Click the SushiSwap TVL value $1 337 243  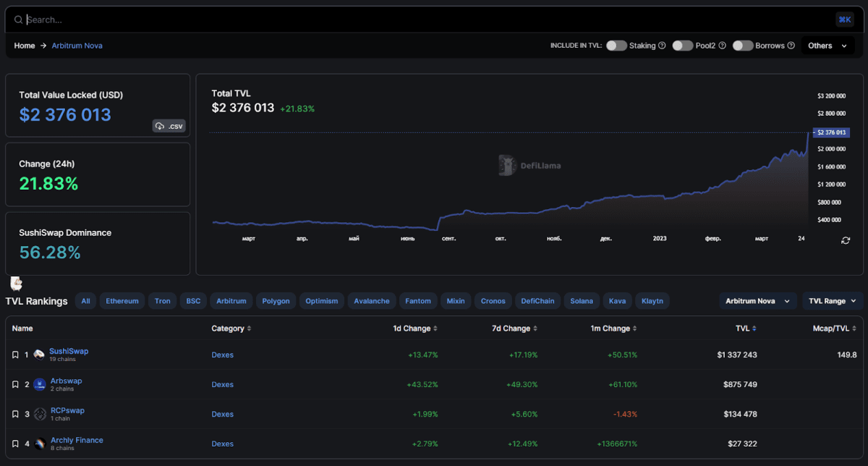click(x=737, y=355)
